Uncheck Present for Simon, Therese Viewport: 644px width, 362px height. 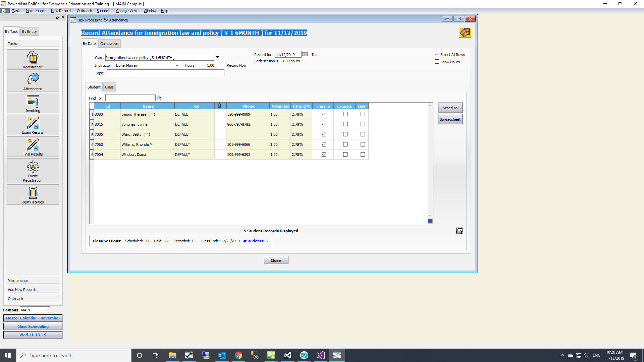[x=324, y=114]
